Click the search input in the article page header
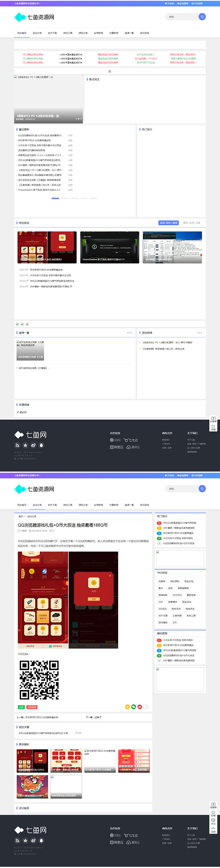The image size is (220, 868). tap(182, 488)
